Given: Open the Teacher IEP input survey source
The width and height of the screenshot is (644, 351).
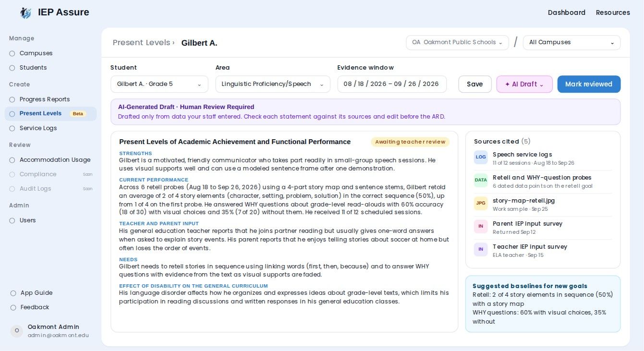Looking at the screenshot, I should tap(543, 251).
